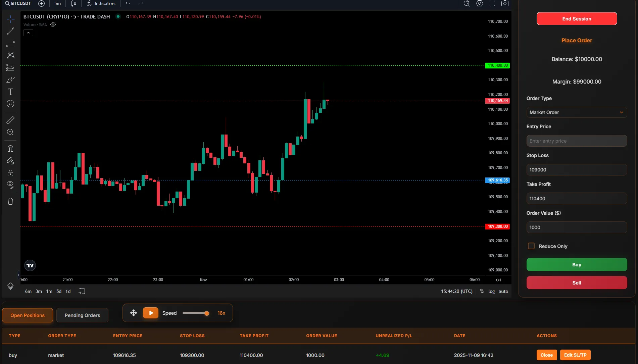The height and width of the screenshot is (364, 638).
Task: Select the crosshair cursor tool
Action: click(x=10, y=19)
